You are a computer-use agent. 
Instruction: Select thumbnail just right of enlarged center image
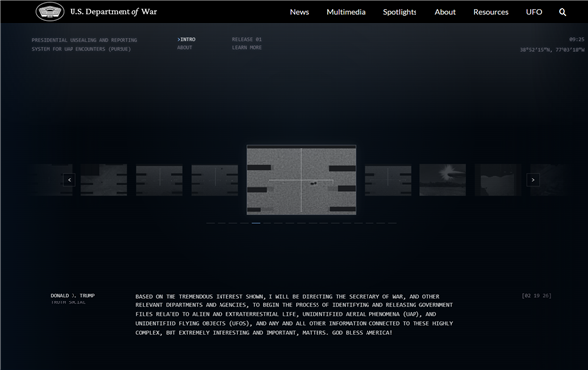pos(388,180)
